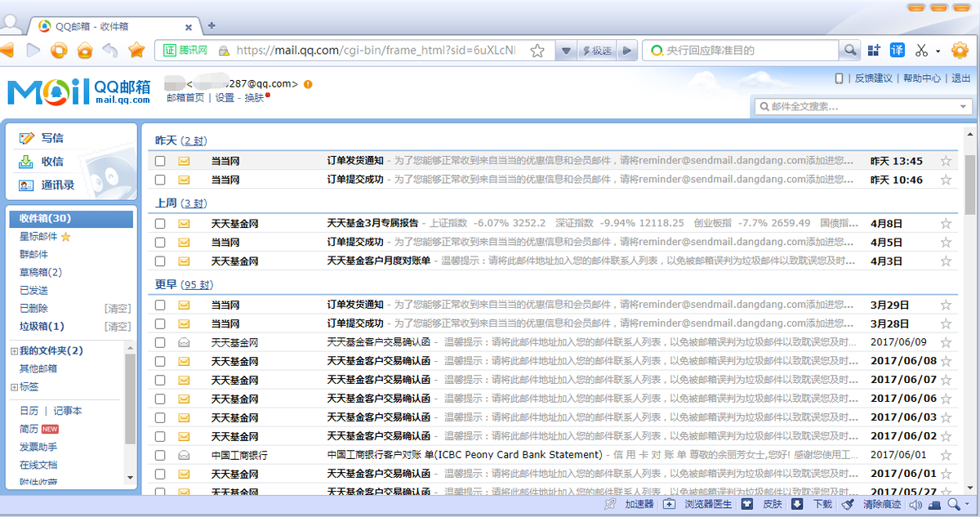Image resolution: width=980 pixels, height=517 pixels.
Task: Open zoom level dropdown arrow in status bar
Action: [967, 505]
